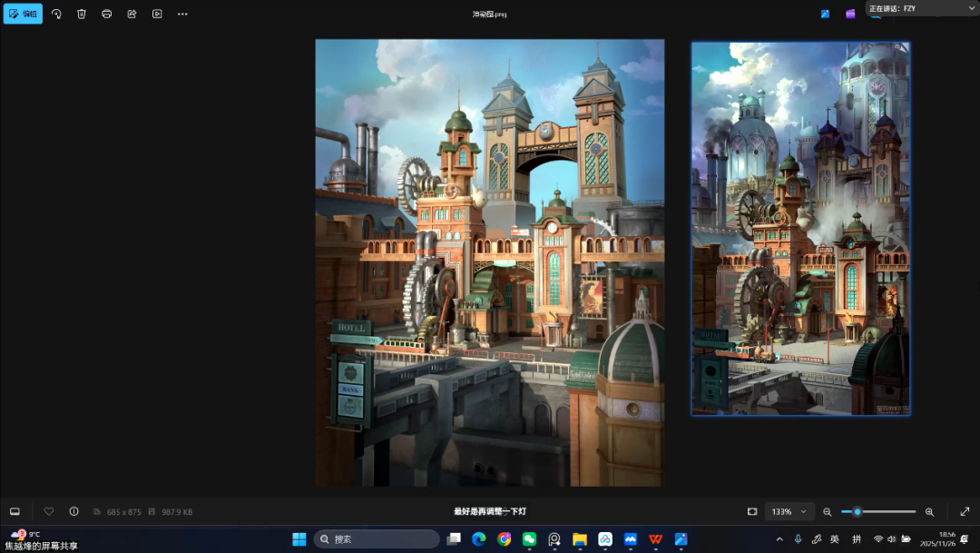Open the 133% zoom level dropdown

pos(789,511)
